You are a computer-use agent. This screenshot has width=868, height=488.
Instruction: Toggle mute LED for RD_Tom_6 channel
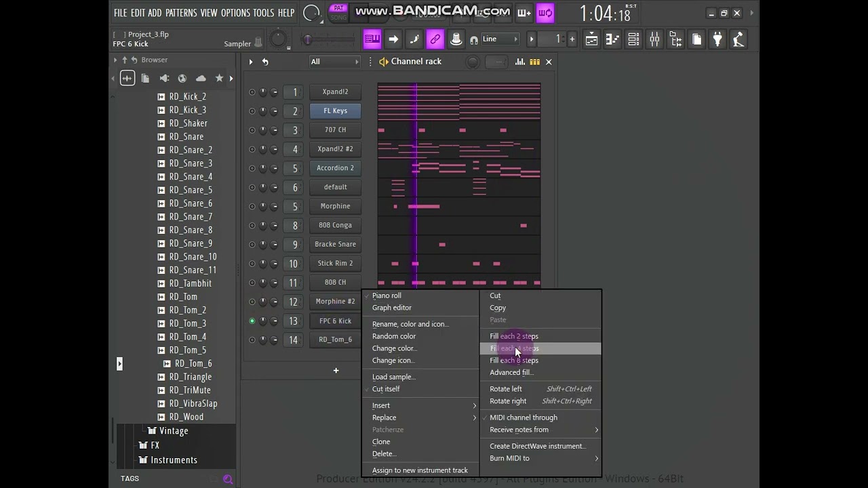tap(252, 340)
